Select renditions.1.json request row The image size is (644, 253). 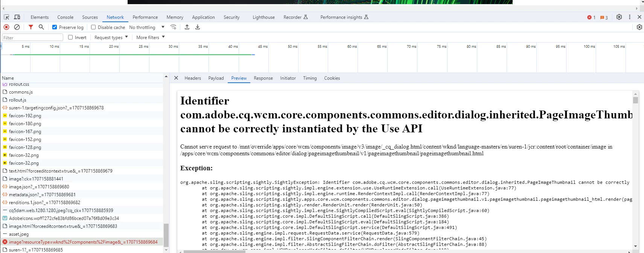tap(82, 203)
